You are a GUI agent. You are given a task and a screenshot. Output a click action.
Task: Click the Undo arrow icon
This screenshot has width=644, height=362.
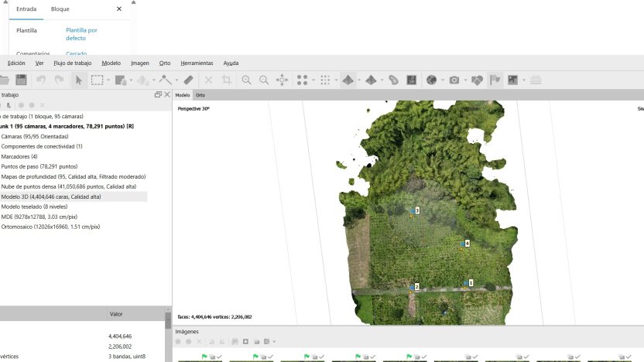41,80
